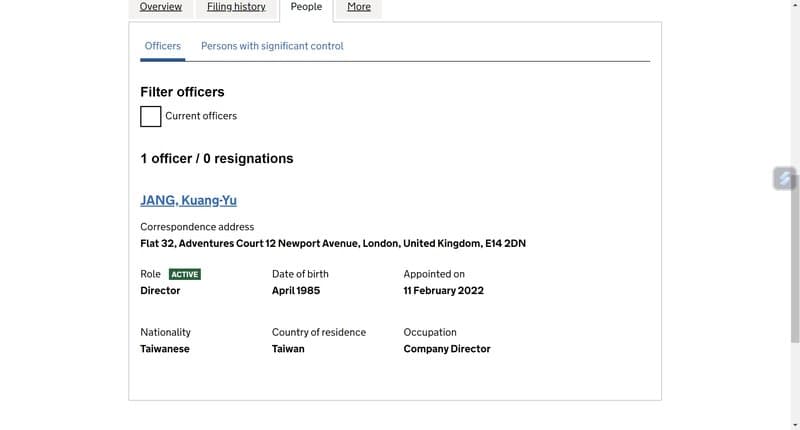The height and width of the screenshot is (430, 800).
Task: Click the Current officers label text
Action: pos(201,116)
